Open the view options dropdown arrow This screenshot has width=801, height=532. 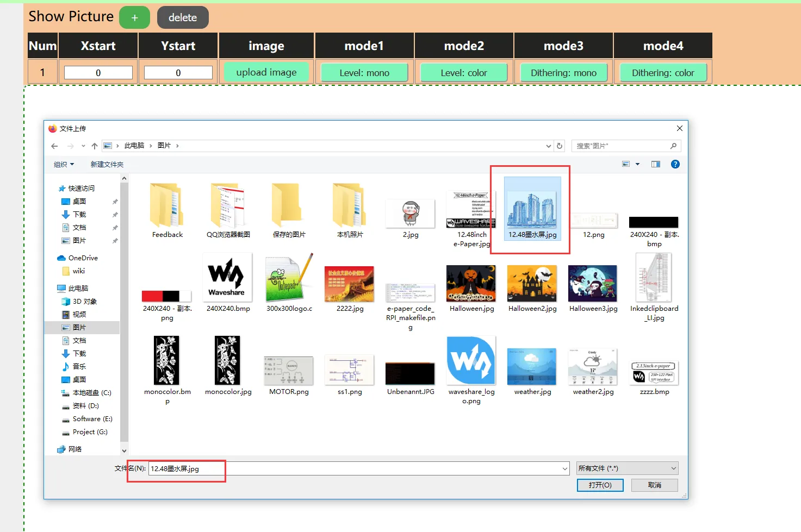click(x=637, y=164)
